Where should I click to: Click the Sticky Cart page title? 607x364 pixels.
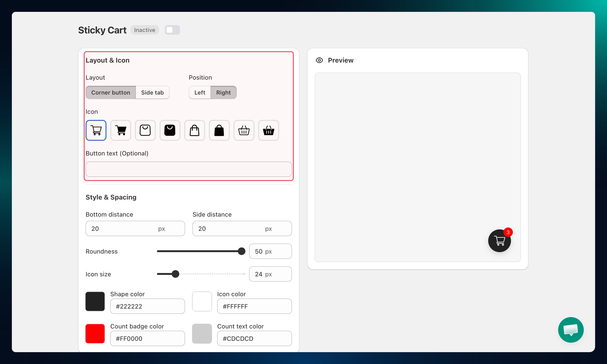[102, 30]
